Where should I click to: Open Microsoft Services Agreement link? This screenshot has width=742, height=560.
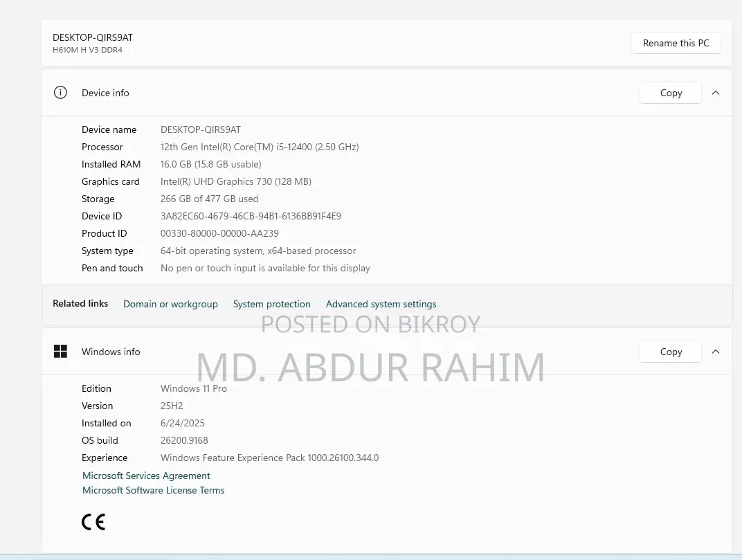click(x=146, y=476)
